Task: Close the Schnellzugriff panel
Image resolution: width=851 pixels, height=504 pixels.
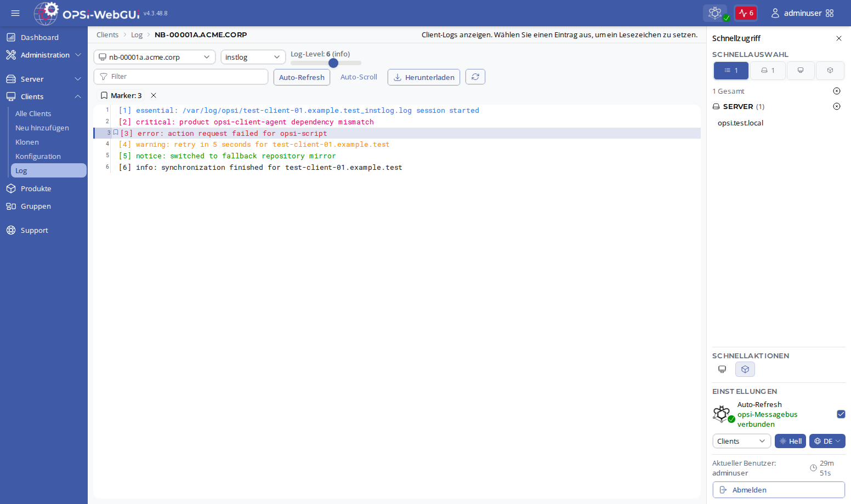Action: [838, 38]
